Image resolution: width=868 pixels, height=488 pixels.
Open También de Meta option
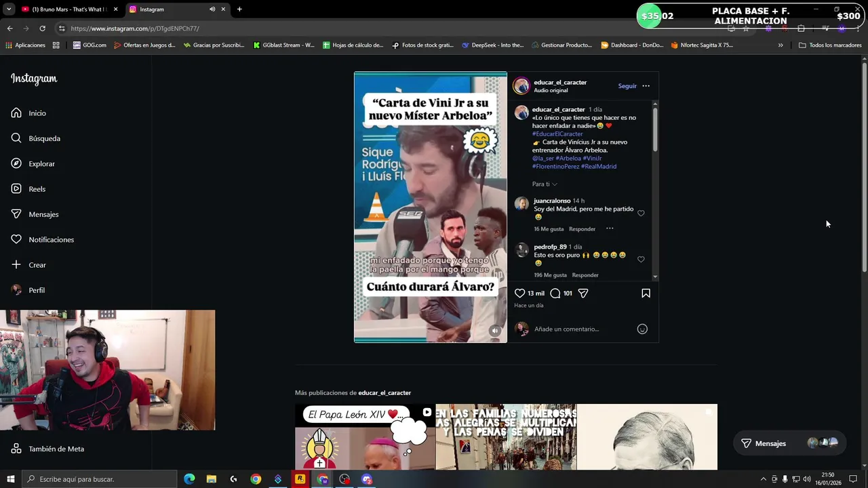point(47,449)
